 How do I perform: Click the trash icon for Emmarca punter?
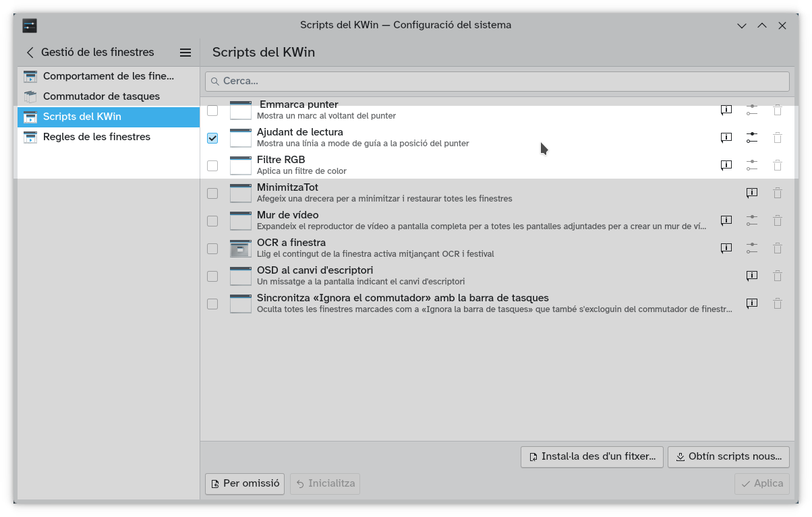click(778, 110)
